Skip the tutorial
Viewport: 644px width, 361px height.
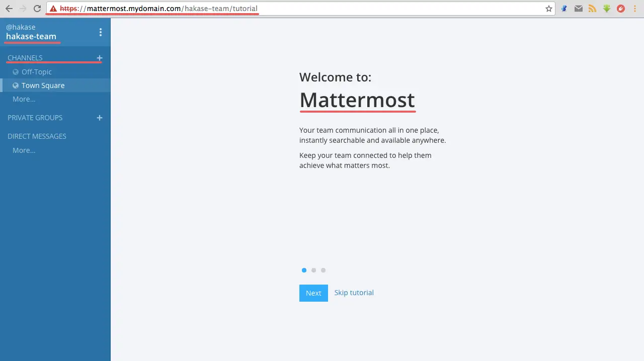coord(354,293)
